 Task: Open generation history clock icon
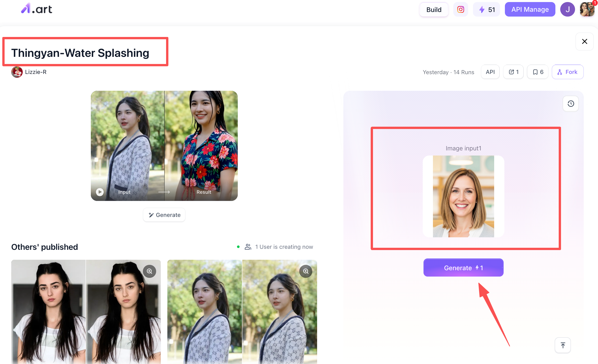pos(571,103)
